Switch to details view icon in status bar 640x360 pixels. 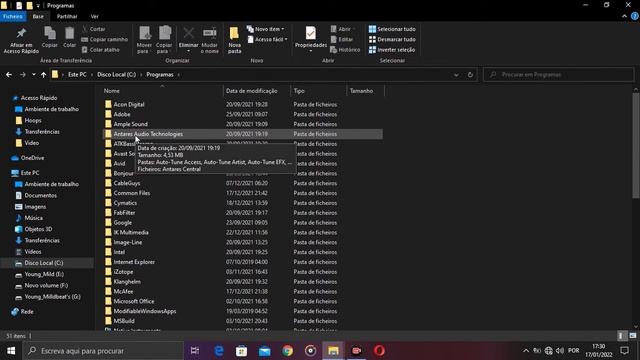tap(621, 336)
